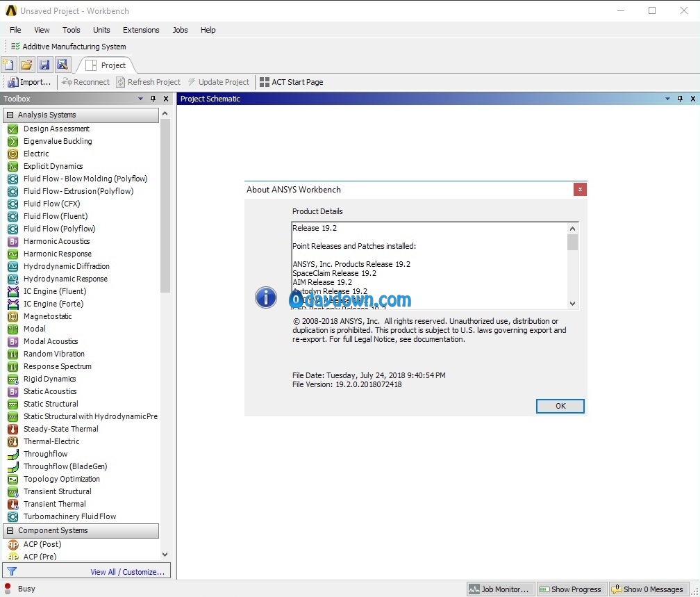Open the View menu
Screen dimensions: 700x597
pyautogui.click(x=42, y=30)
